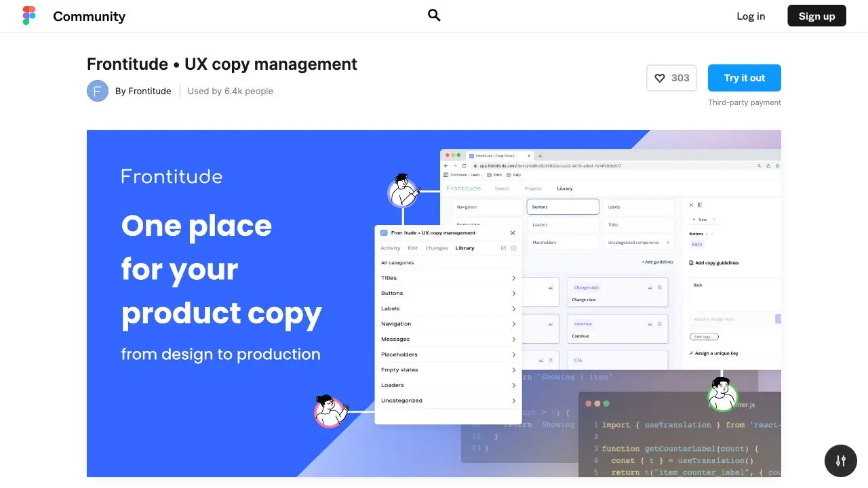Click the plugin title "Frontitude • UX copy management"
This screenshot has height=488, width=868.
click(222, 64)
